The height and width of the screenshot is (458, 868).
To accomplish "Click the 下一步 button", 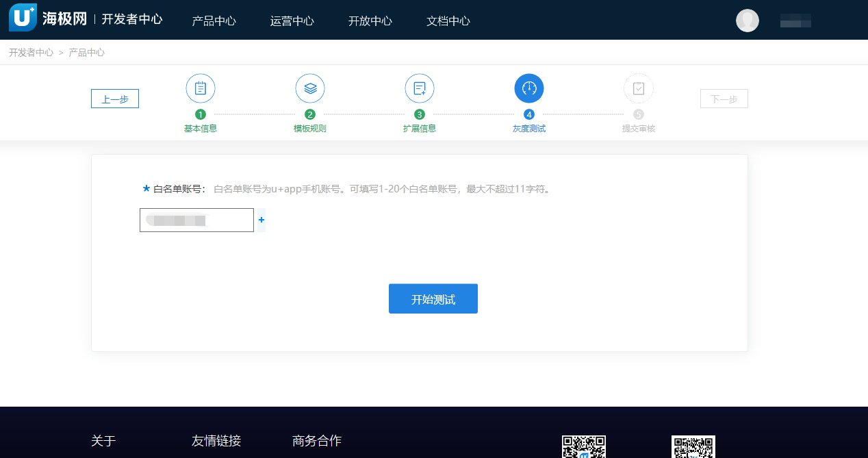I will coord(724,99).
